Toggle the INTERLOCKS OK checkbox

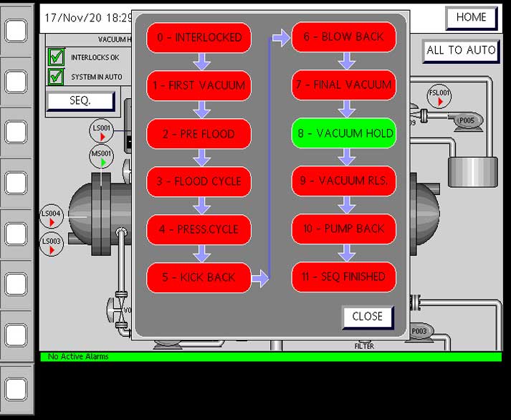click(x=56, y=57)
